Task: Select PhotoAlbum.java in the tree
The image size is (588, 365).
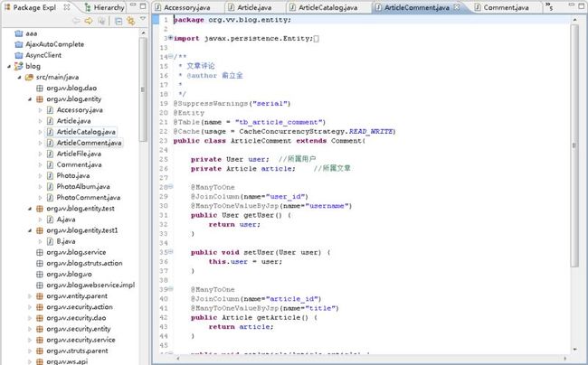Action: [x=83, y=186]
